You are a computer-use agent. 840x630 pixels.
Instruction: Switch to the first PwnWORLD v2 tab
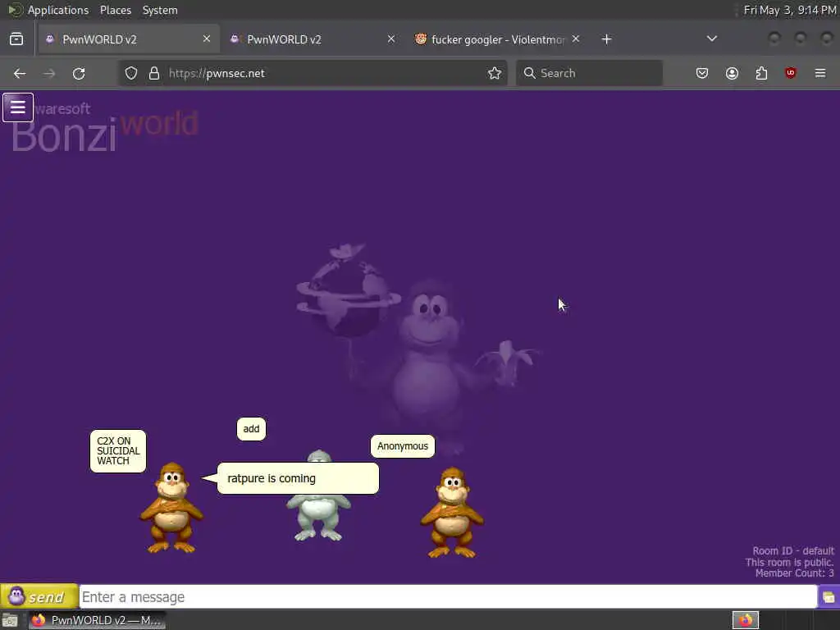[x=129, y=39]
